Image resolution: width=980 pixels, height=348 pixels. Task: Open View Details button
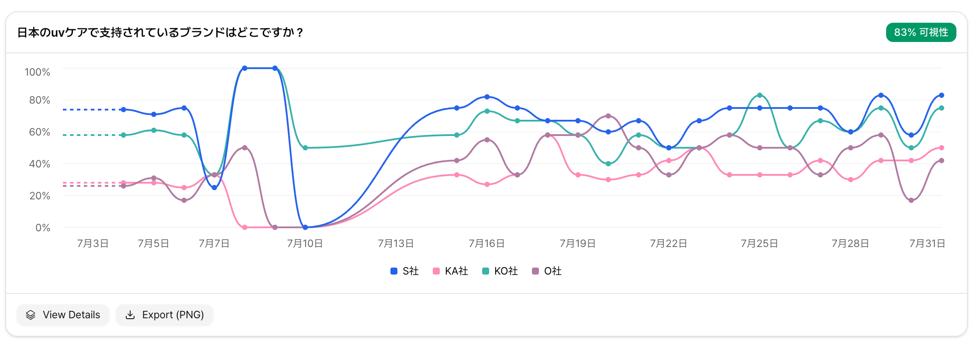tap(63, 315)
